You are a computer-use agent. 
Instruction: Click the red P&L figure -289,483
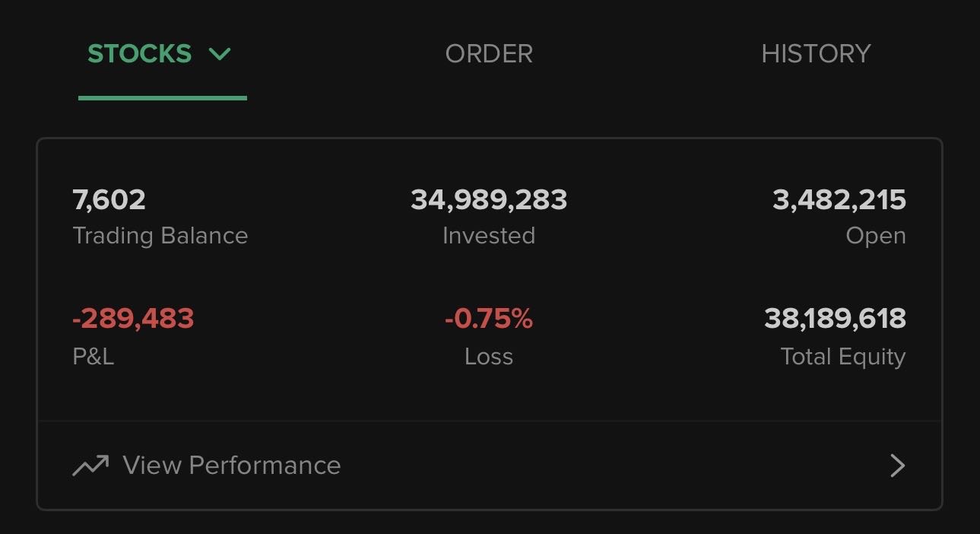click(x=133, y=318)
